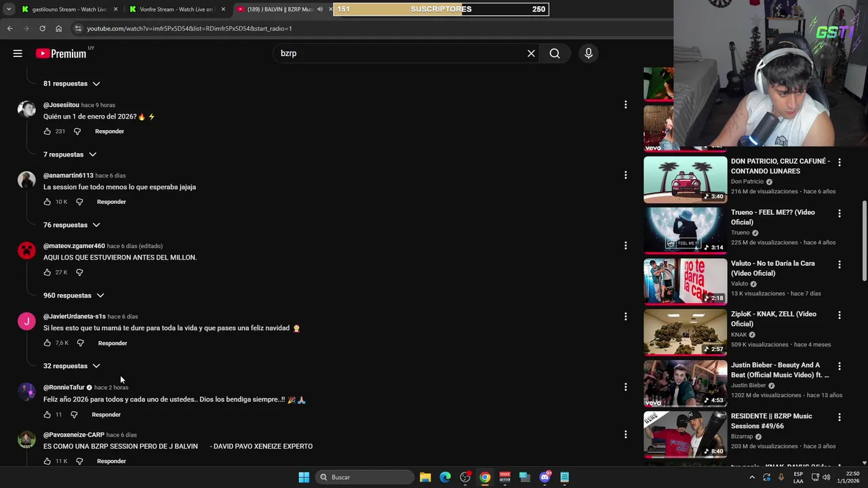Click the Windows taskbar Buscar search box

(366, 477)
